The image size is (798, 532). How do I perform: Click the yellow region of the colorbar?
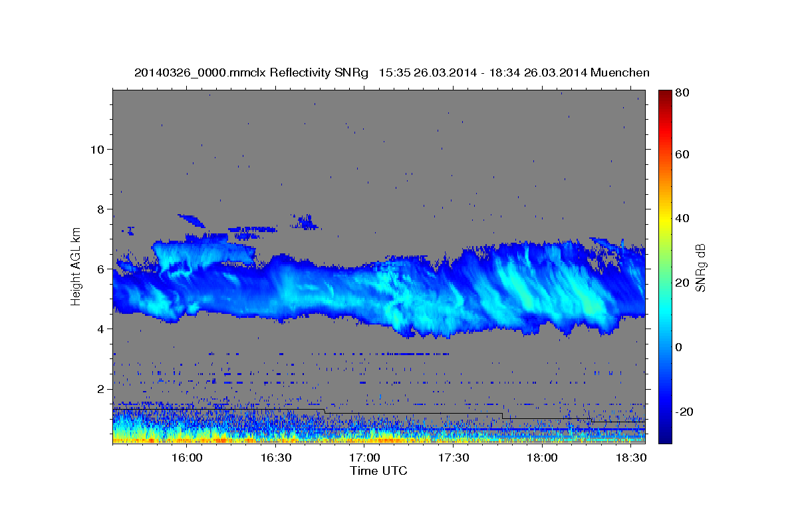(664, 219)
